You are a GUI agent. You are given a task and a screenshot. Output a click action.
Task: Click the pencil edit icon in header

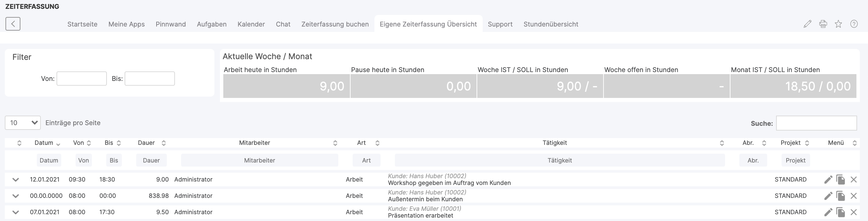tap(807, 24)
